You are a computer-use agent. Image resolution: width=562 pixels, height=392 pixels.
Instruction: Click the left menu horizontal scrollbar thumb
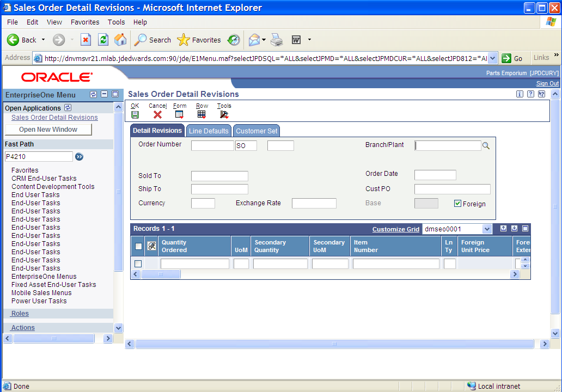tap(54, 338)
